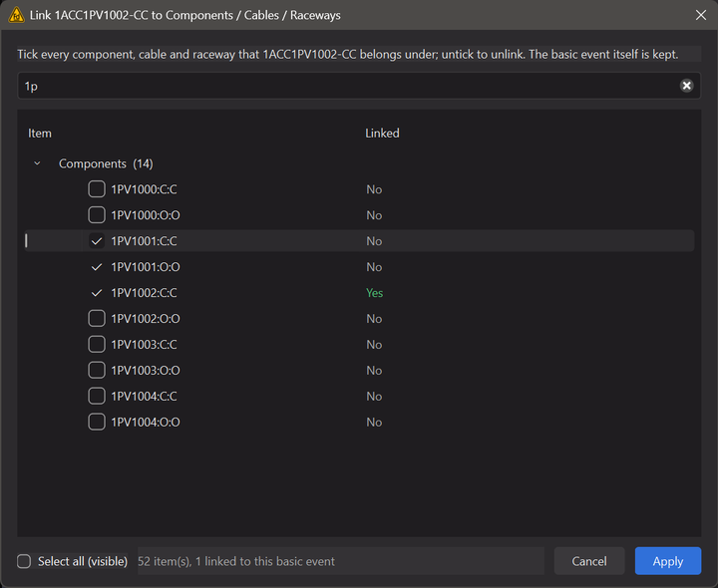The width and height of the screenshot is (718, 588).
Task: Click the Apply button
Action: click(667, 561)
